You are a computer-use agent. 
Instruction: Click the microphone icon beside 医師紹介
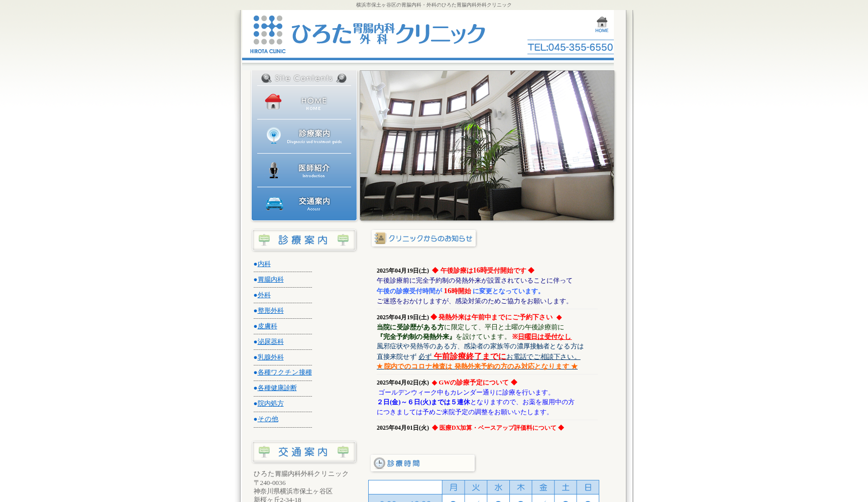pos(273,170)
